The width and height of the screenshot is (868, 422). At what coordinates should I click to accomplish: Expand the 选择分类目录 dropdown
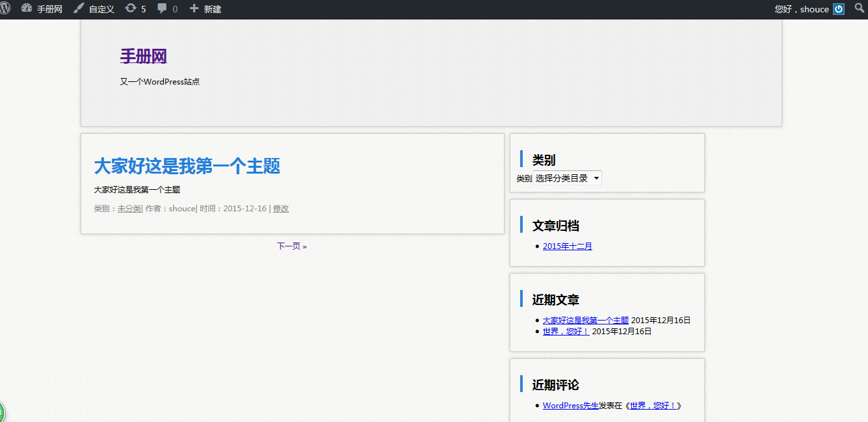[x=567, y=178]
